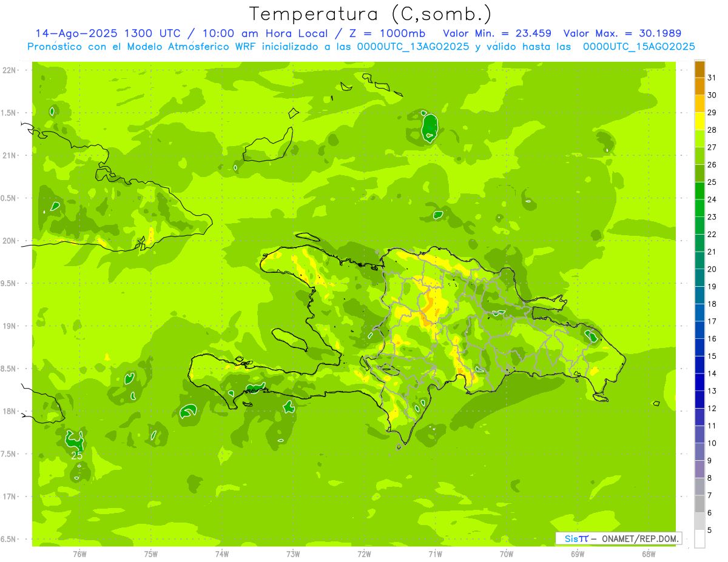Click the colorbar value "10"

(712, 443)
